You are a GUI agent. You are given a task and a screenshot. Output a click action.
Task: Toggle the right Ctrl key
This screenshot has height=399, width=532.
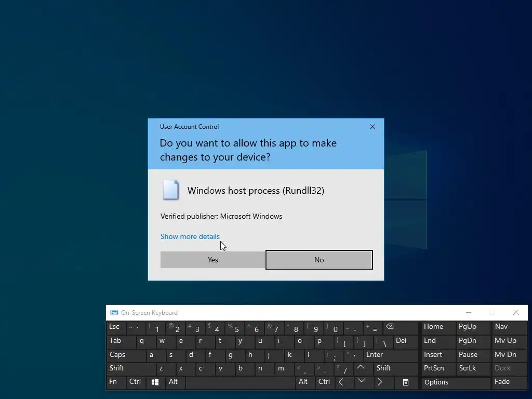(x=325, y=382)
